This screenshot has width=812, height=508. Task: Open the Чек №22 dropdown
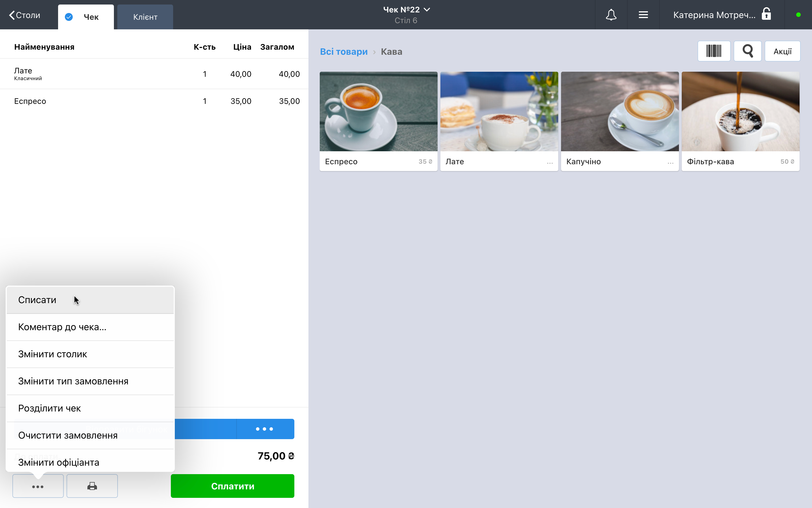point(406,10)
